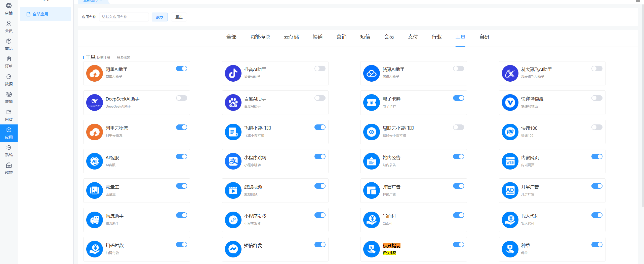
Task: Switch to the 支付 category tab
Action: coord(413,37)
